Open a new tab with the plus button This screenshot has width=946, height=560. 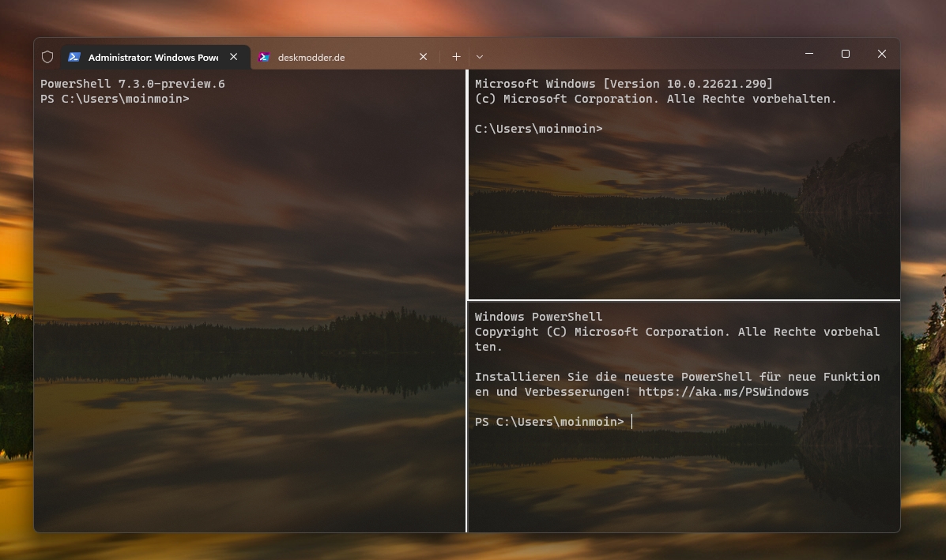coord(456,57)
